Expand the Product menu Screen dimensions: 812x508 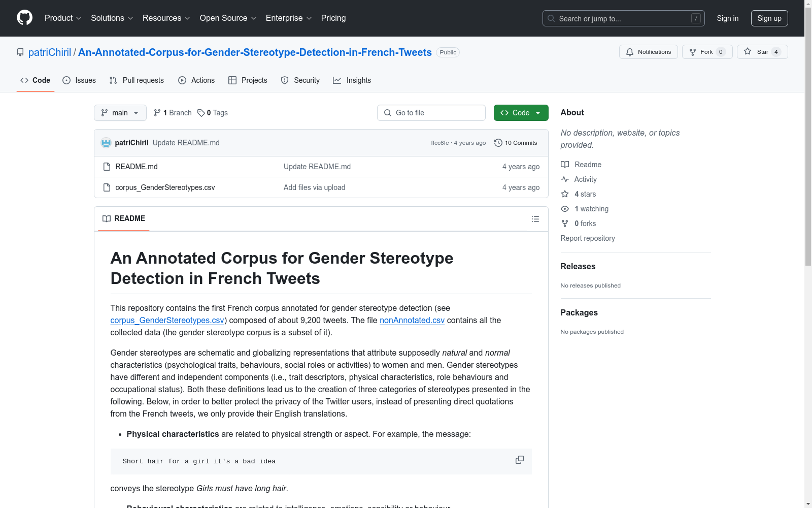click(x=63, y=18)
